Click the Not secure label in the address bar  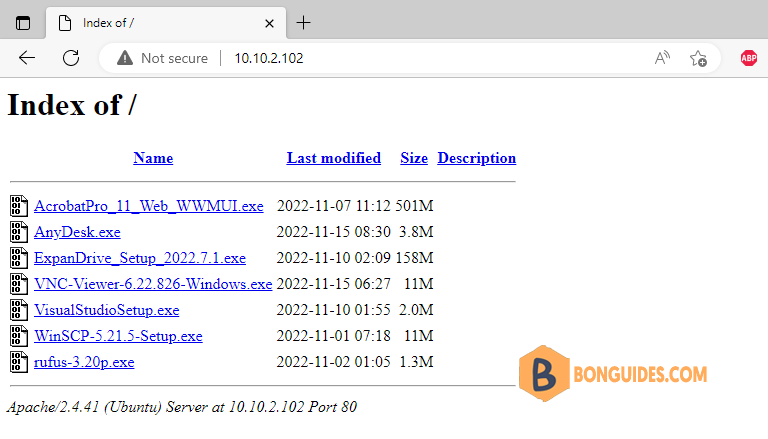[174, 58]
